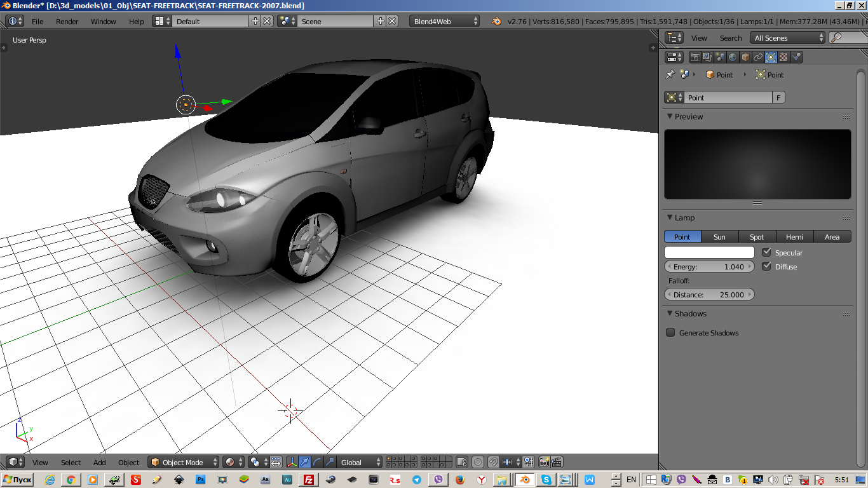Enable Generate Shadows checkbox
Screen dimensions: 868x488
coord(670,332)
